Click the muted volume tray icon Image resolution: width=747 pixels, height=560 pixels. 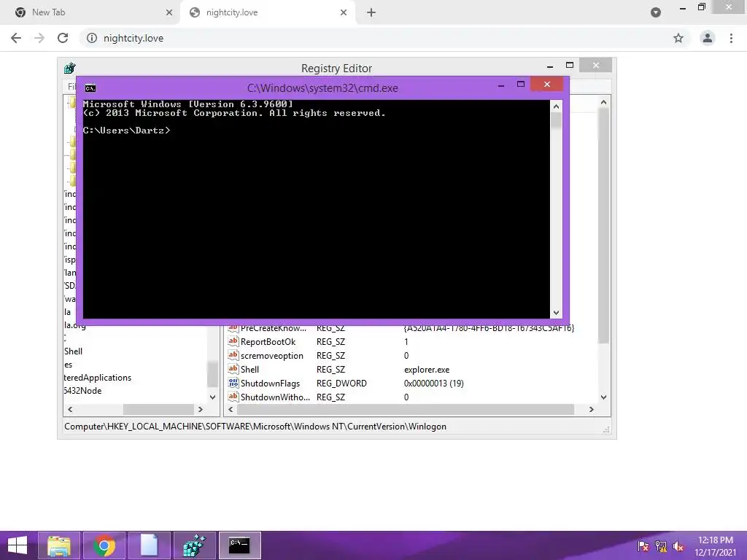678,545
